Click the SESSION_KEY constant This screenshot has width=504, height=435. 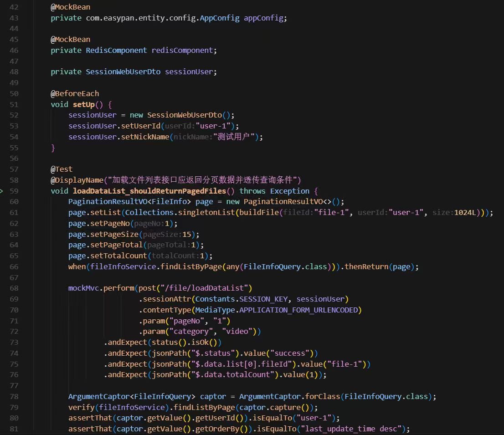tap(263, 299)
